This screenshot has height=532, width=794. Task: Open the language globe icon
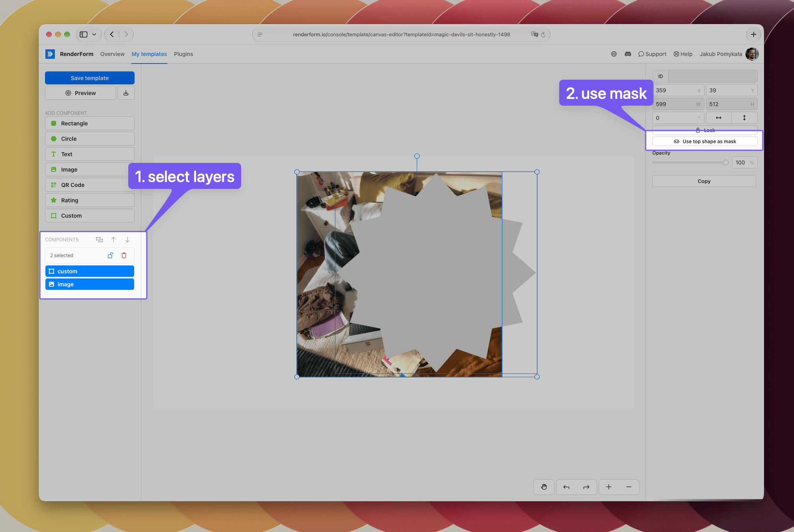pos(614,54)
